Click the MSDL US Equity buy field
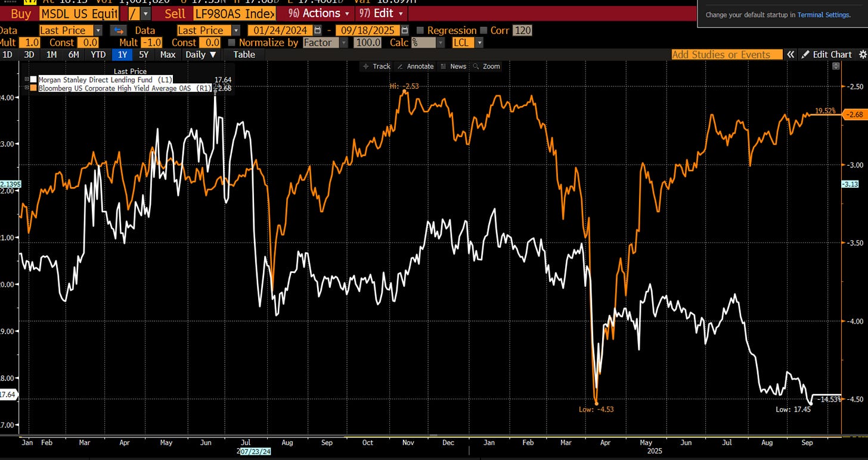 click(79, 13)
